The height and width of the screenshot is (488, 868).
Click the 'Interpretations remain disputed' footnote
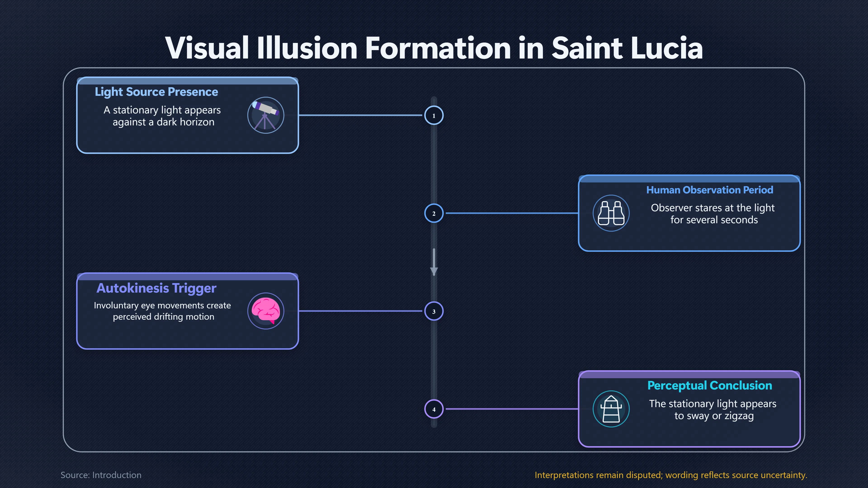671,475
